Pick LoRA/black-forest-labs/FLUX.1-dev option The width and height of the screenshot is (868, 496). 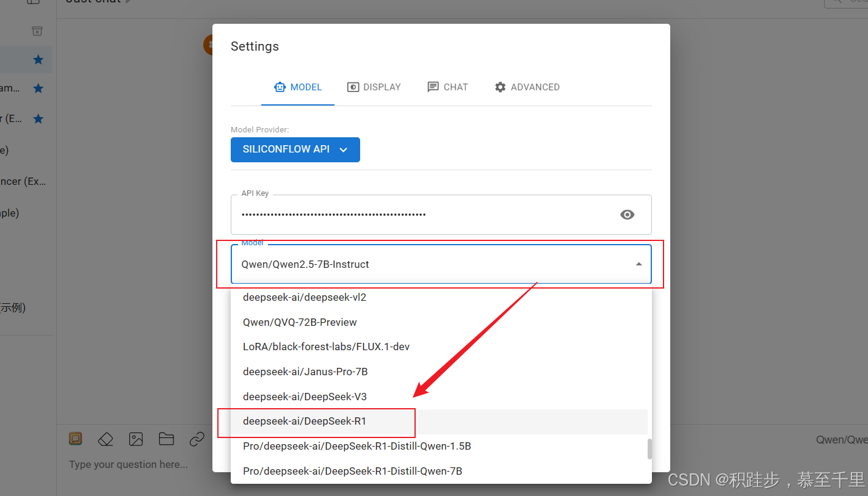[x=439, y=347]
